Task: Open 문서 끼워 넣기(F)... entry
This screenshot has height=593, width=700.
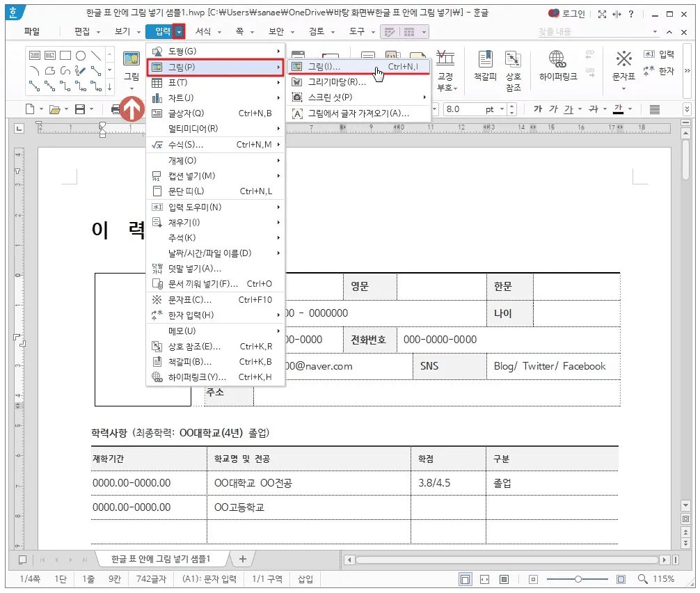Action: coord(215,284)
